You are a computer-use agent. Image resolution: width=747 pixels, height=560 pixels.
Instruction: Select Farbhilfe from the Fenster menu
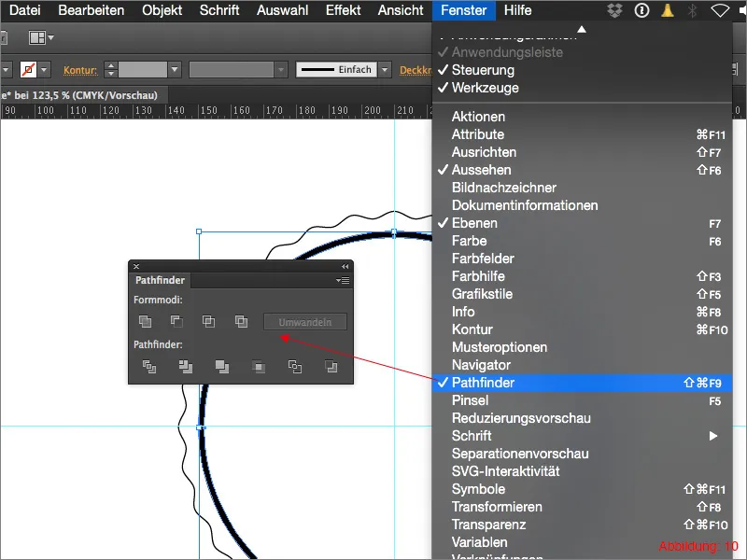click(x=582, y=276)
